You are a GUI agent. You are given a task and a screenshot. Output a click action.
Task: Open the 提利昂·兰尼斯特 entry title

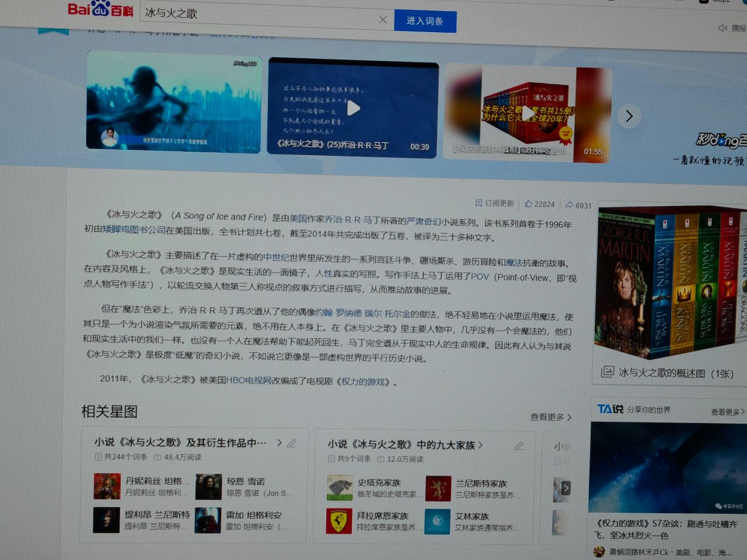(x=157, y=514)
